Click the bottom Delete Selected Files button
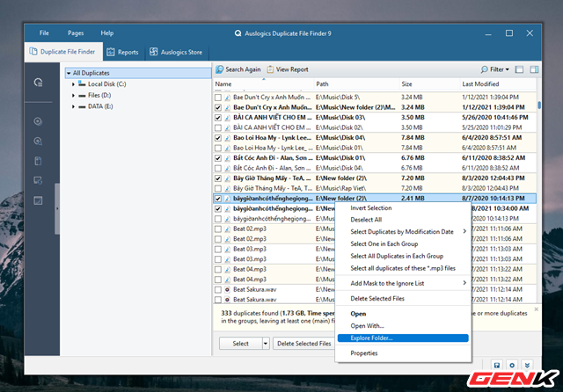The height and width of the screenshot is (392, 563). coord(303,344)
